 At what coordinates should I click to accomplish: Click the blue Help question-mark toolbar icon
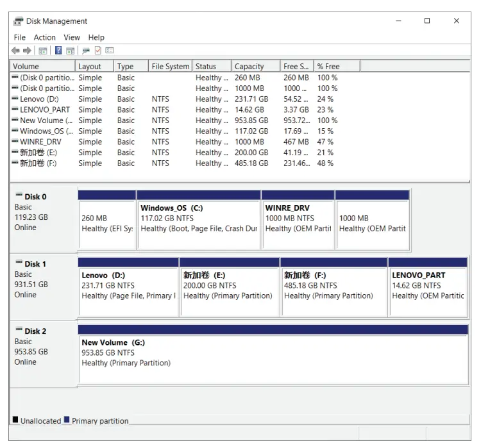point(58,51)
